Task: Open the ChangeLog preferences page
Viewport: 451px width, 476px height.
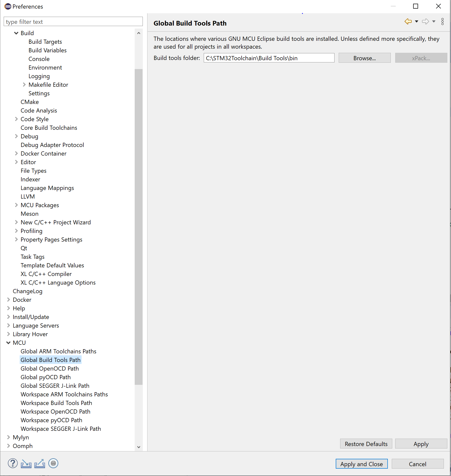Action: pyautogui.click(x=28, y=291)
